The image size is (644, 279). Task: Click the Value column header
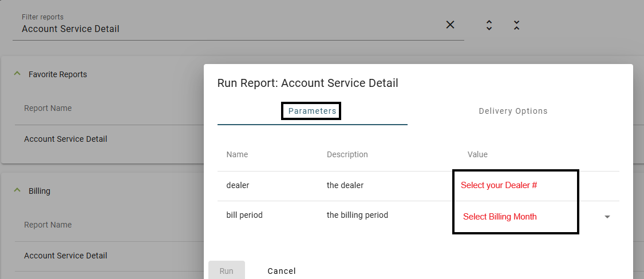477,155
